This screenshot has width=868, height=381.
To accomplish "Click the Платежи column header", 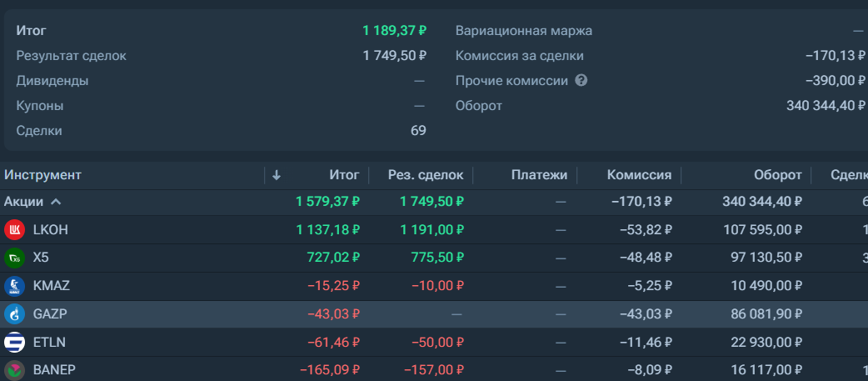I will [539, 176].
